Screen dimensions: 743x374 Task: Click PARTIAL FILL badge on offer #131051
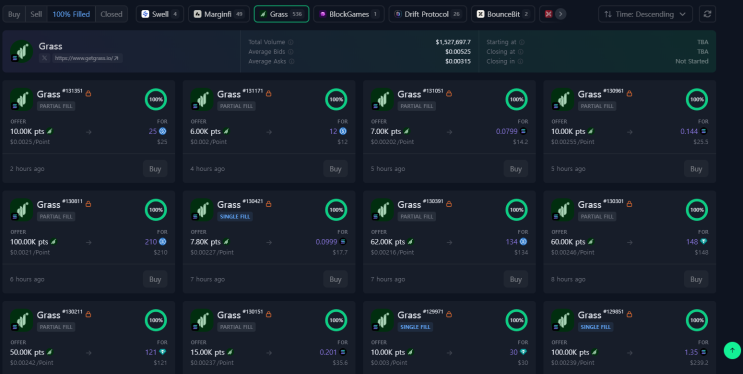417,106
